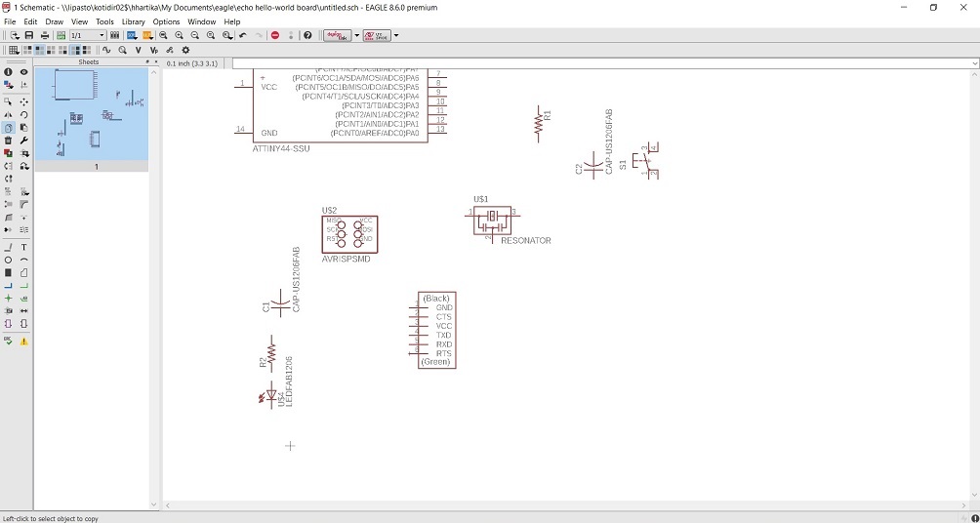This screenshot has width=980, height=523.
Task: Open the Zoom select dropdown icon
Action: 226,36
